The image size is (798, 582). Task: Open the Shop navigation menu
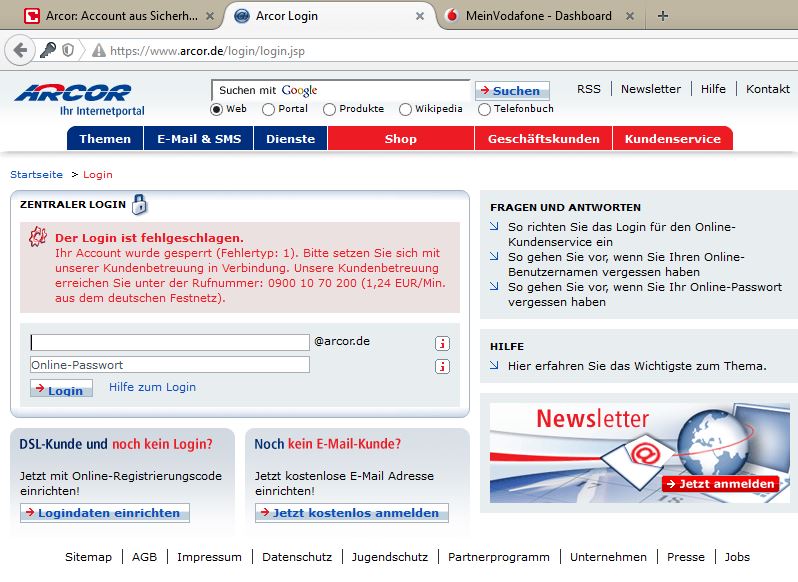click(401, 139)
